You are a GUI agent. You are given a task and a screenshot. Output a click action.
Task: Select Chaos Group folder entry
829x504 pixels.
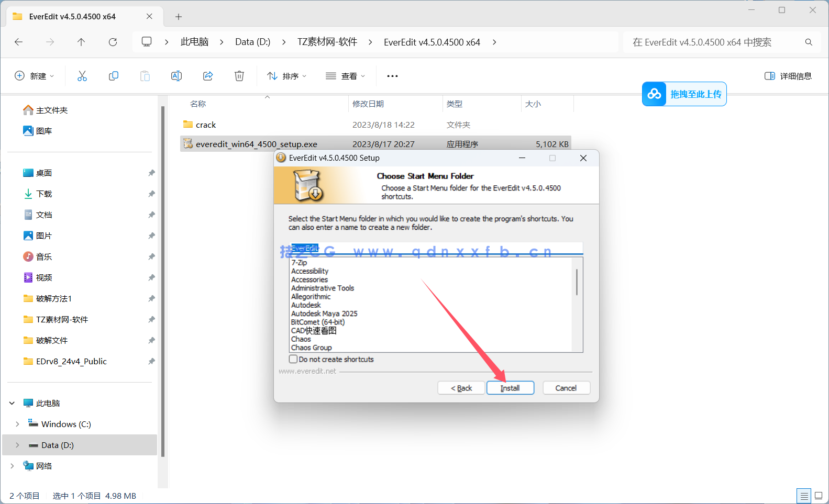pyautogui.click(x=311, y=348)
